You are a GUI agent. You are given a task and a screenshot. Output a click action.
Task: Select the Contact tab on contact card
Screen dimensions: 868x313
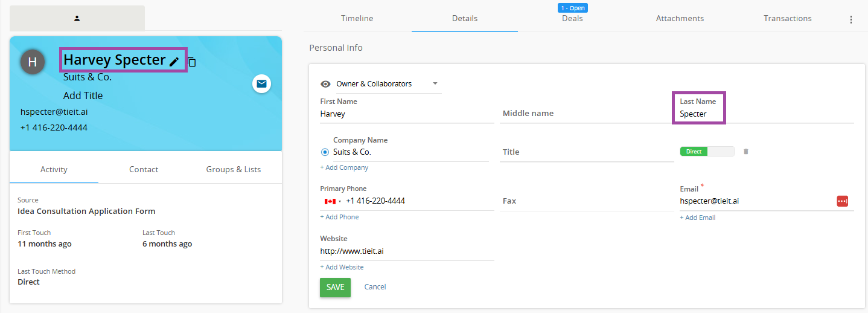144,170
